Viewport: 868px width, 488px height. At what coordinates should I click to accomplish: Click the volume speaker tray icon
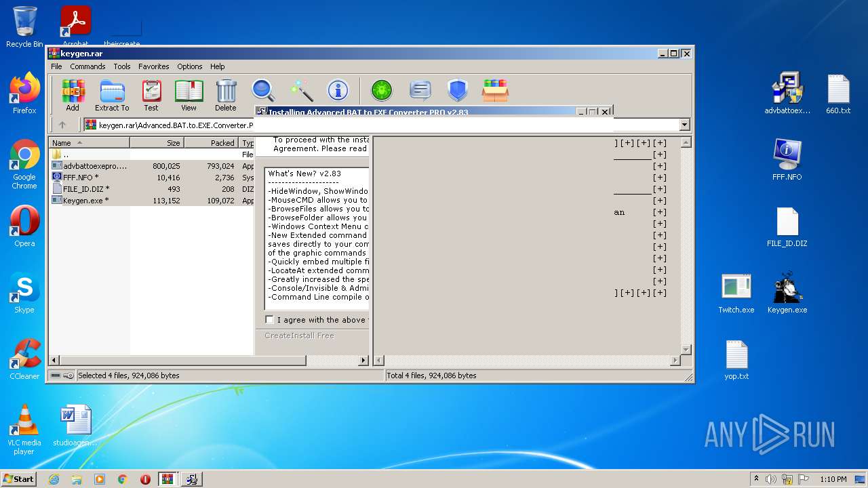[770, 479]
